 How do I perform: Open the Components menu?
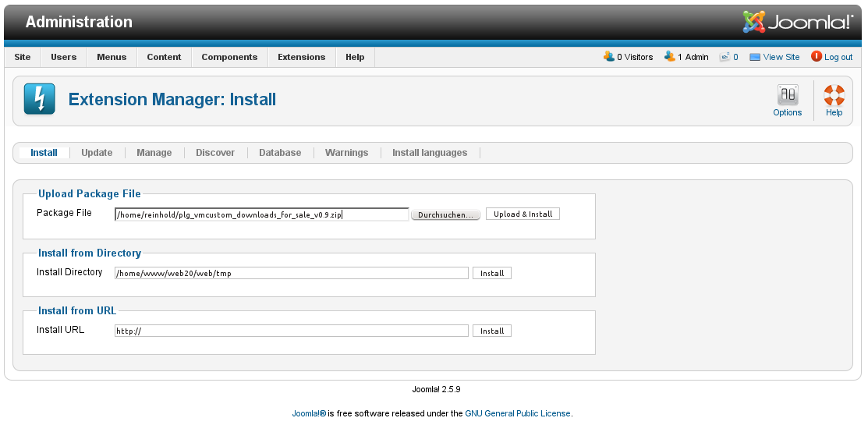[229, 57]
